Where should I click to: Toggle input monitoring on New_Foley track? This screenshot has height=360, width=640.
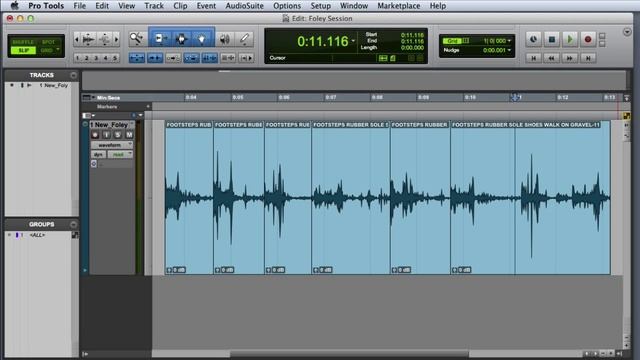106,135
